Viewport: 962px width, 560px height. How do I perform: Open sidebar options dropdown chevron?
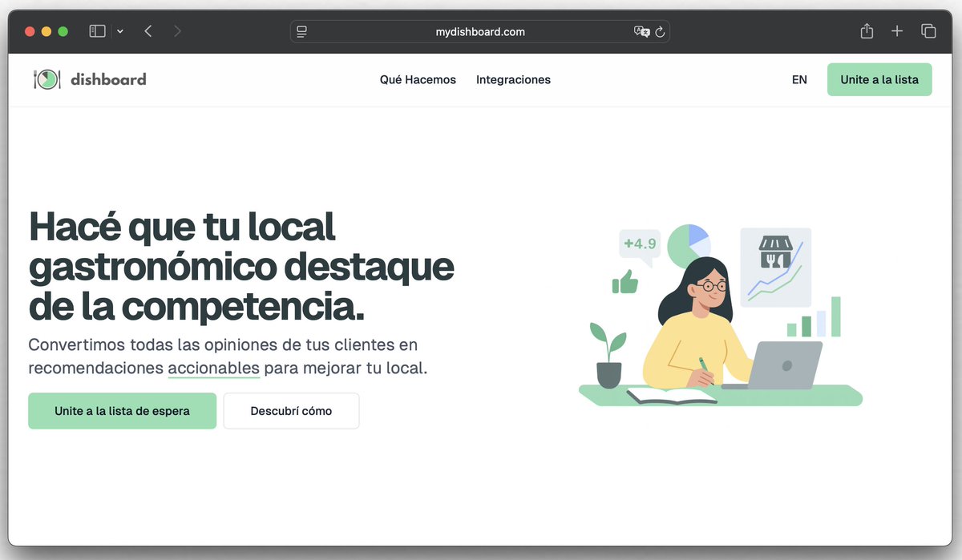120,31
